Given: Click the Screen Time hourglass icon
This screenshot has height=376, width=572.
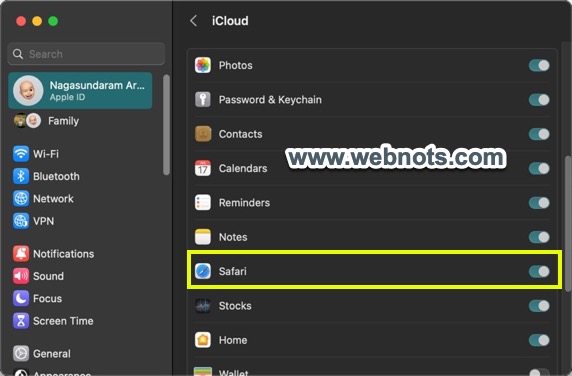Looking at the screenshot, I should pyautogui.click(x=21, y=321).
